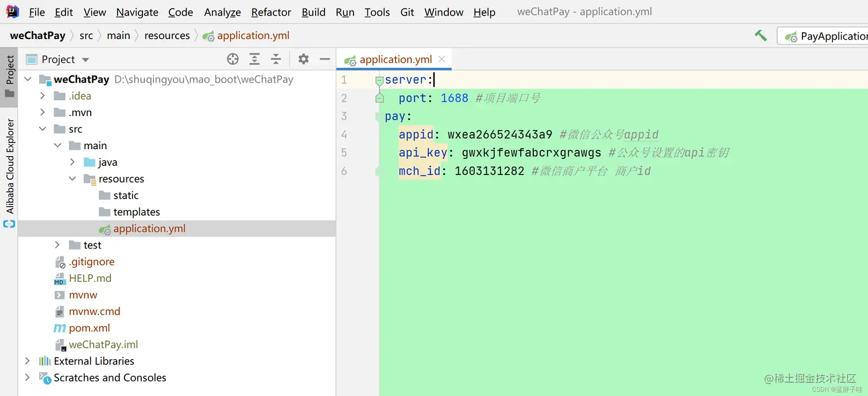Hide the Project panel with minus icon
This screenshot has width=868, height=396.
[325, 59]
